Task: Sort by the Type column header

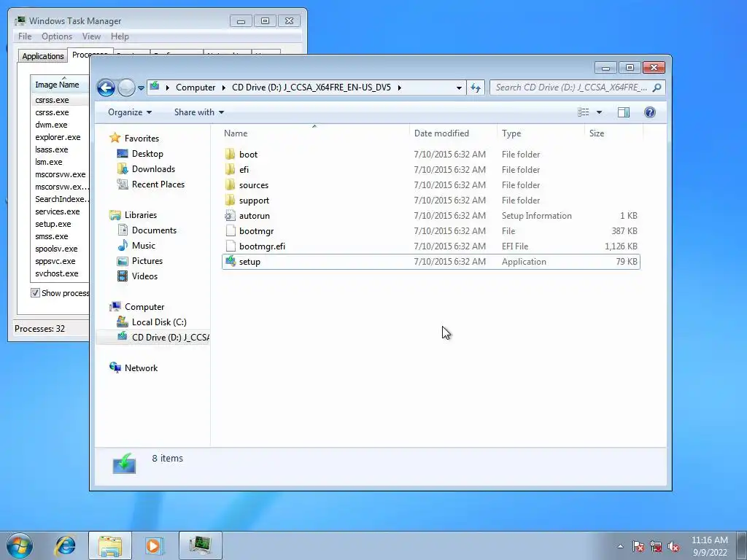Action: click(541, 133)
